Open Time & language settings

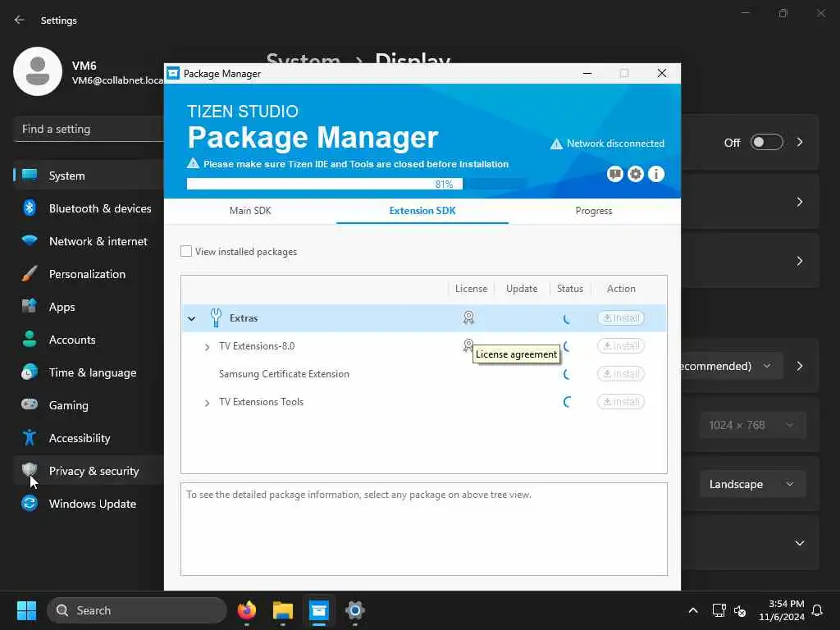tap(89, 372)
